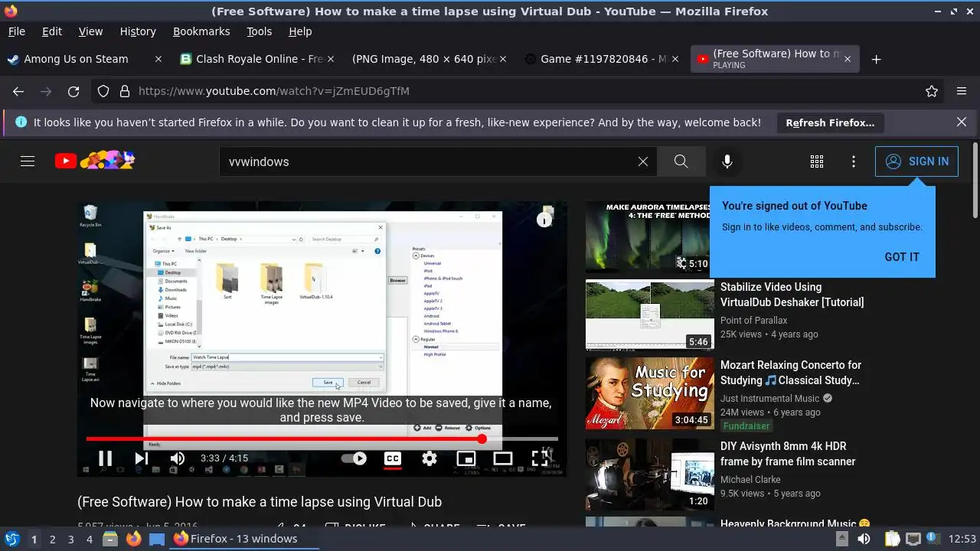Open the View menu
The height and width of the screenshot is (551, 980).
(x=90, y=31)
